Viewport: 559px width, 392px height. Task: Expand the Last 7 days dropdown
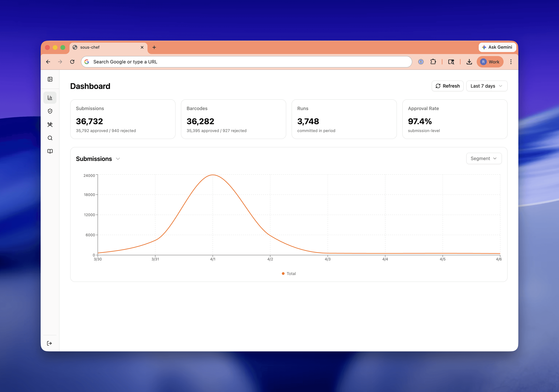(486, 86)
